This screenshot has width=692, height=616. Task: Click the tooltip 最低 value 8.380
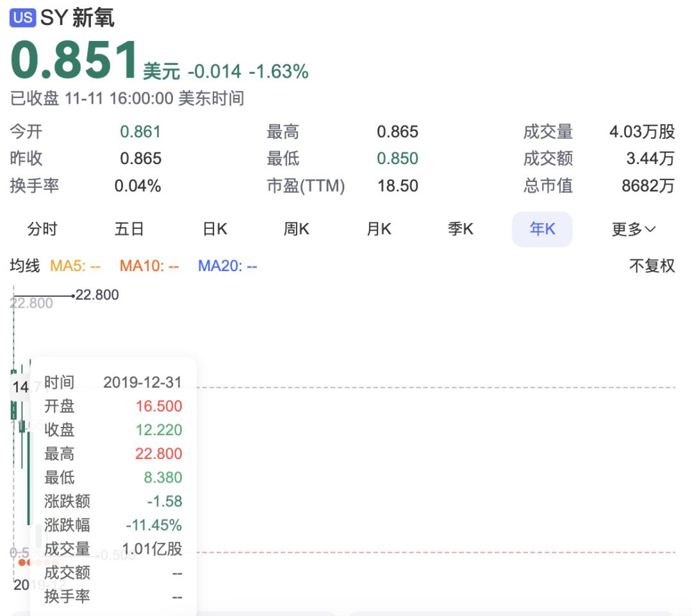[163, 478]
